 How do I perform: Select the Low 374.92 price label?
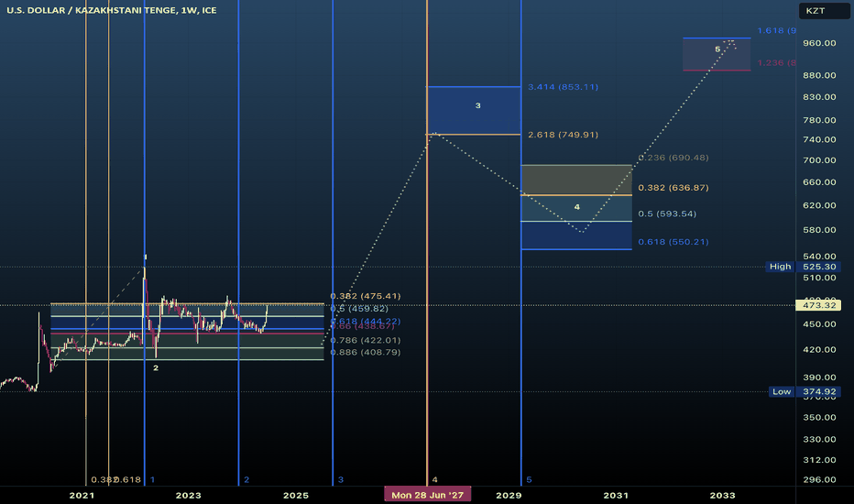point(804,392)
